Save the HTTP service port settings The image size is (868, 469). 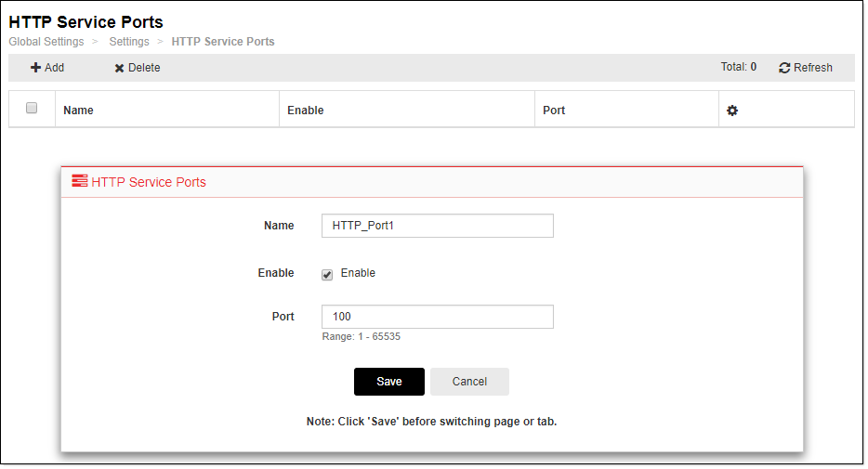pos(389,382)
